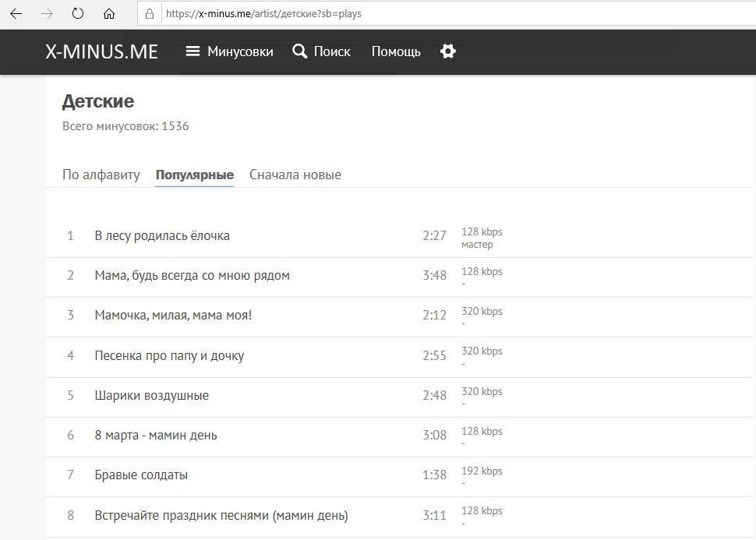
Task: Open the Помощь menu item
Action: pyautogui.click(x=396, y=51)
